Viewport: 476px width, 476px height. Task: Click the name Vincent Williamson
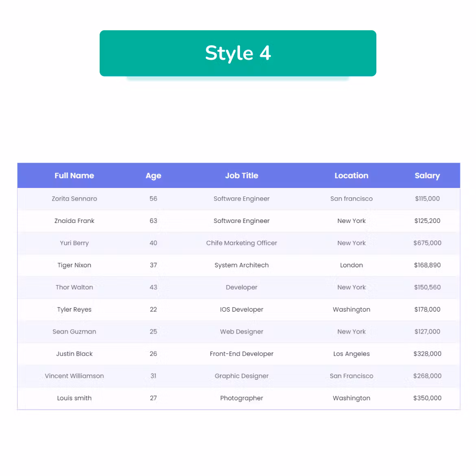[x=74, y=376]
